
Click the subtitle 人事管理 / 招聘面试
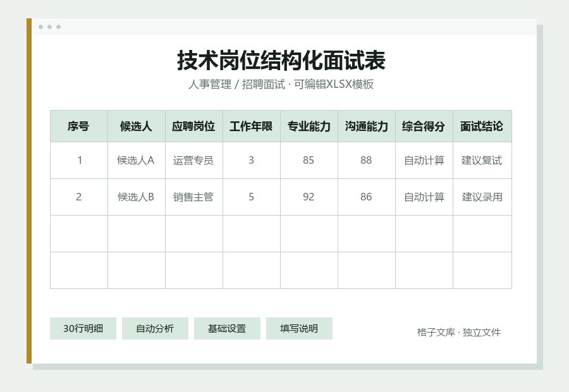pos(236,84)
